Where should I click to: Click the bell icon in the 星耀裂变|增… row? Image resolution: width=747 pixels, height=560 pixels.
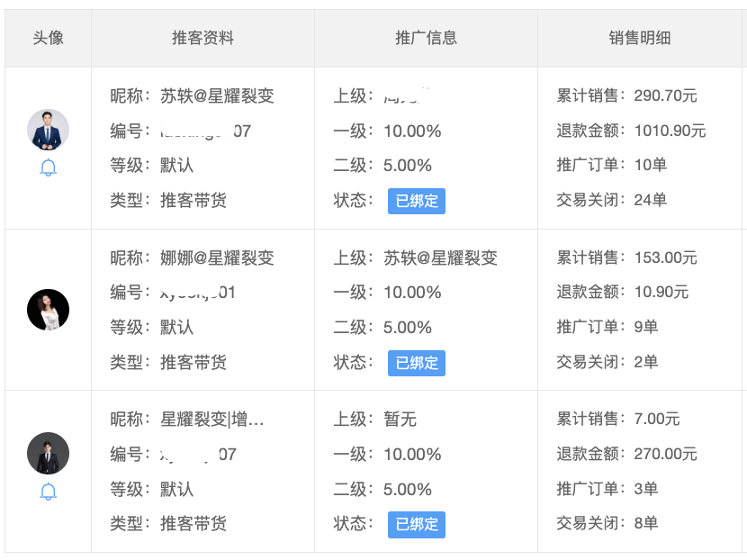(x=49, y=492)
